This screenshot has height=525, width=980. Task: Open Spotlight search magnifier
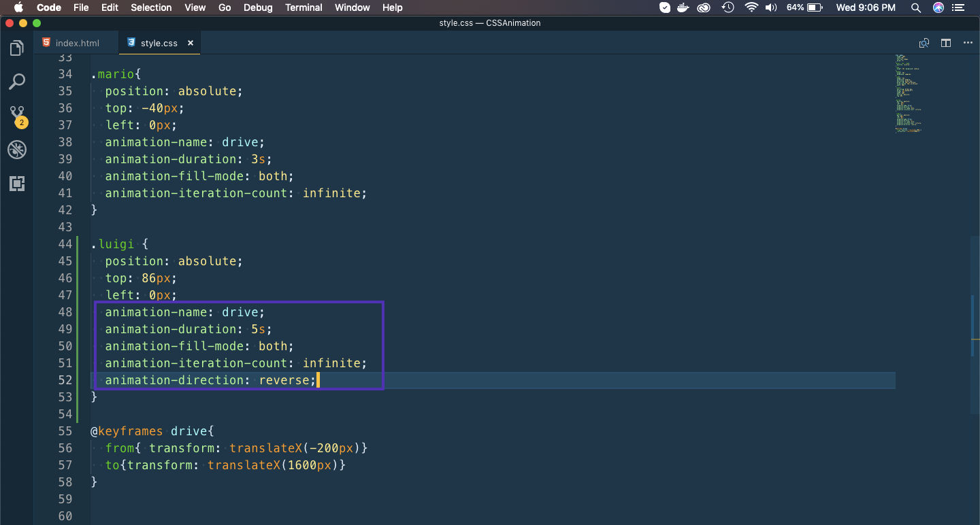915,7
